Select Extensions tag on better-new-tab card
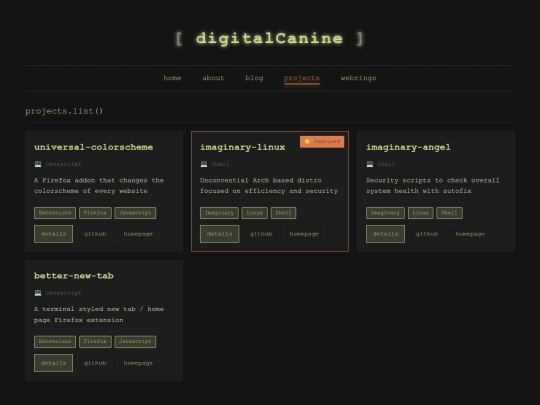 [55, 341]
